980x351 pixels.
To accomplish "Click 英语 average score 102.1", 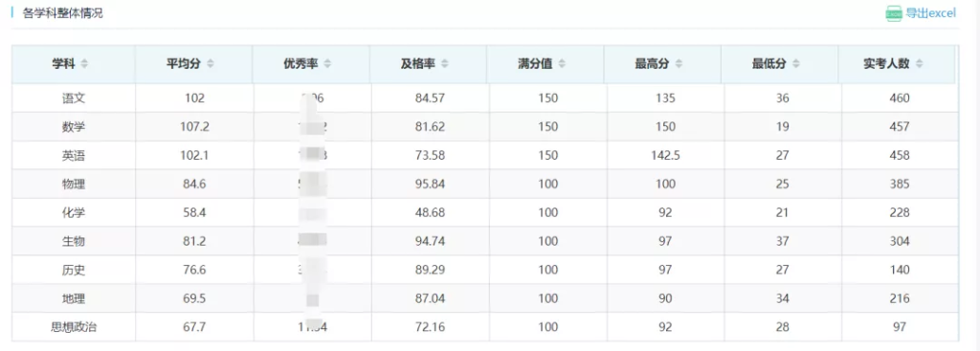I will (x=194, y=156).
